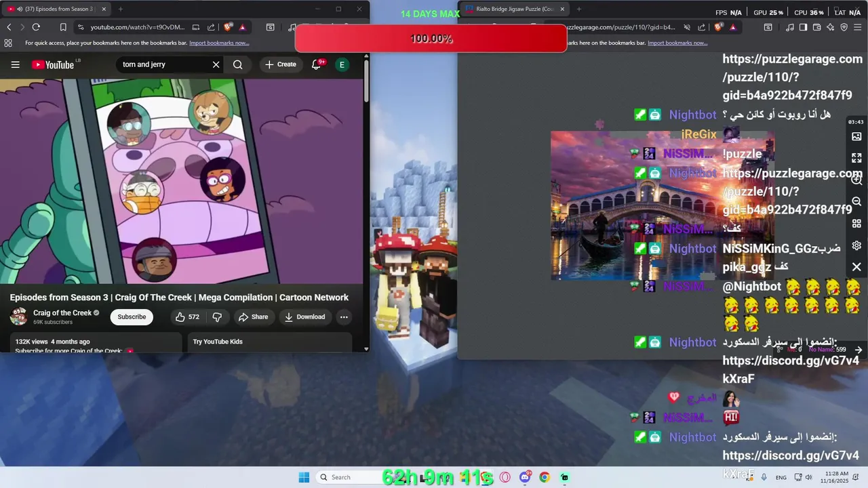Open Brave Shields in YouTube window
868x488 pixels.
229,27
